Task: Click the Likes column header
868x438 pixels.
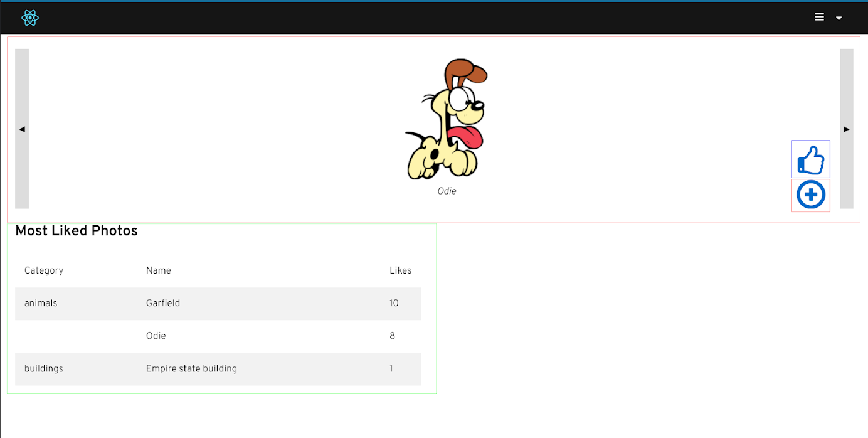Action: point(400,270)
